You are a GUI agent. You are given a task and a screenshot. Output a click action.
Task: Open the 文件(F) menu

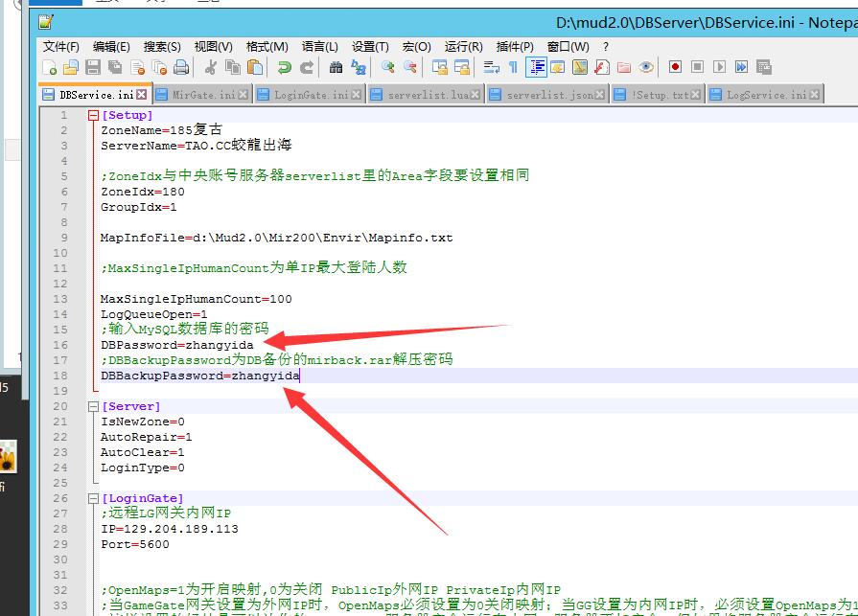pyautogui.click(x=60, y=46)
